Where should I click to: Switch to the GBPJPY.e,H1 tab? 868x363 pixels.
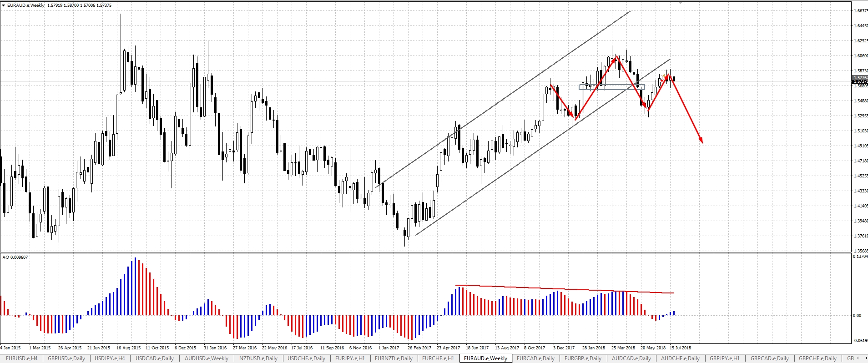tap(725, 358)
